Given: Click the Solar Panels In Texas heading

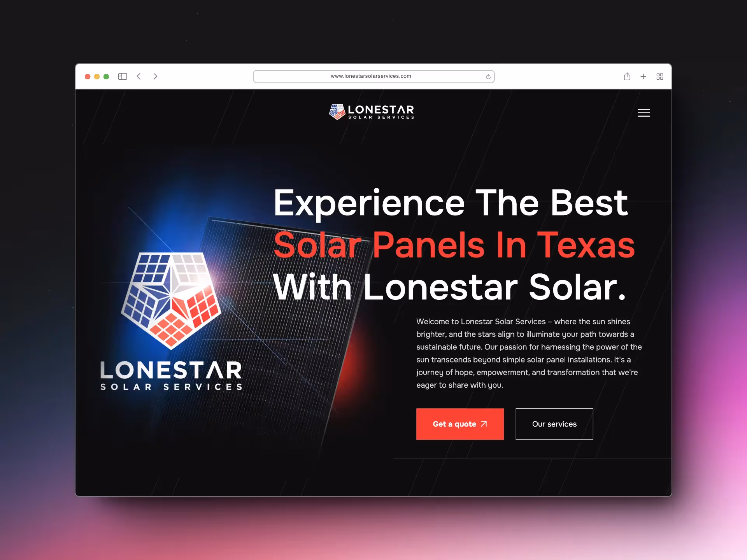Looking at the screenshot, I should [454, 245].
